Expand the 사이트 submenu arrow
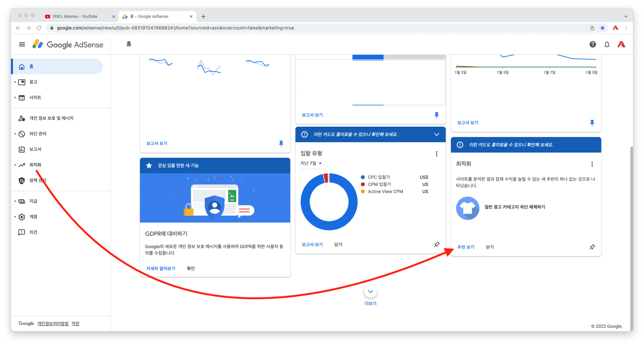The height and width of the screenshot is (345, 644). (x=15, y=98)
